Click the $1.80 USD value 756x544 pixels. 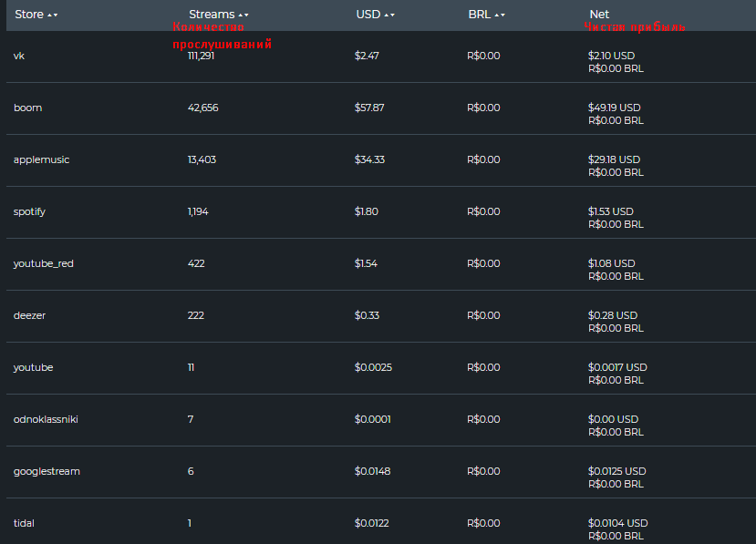367,212
